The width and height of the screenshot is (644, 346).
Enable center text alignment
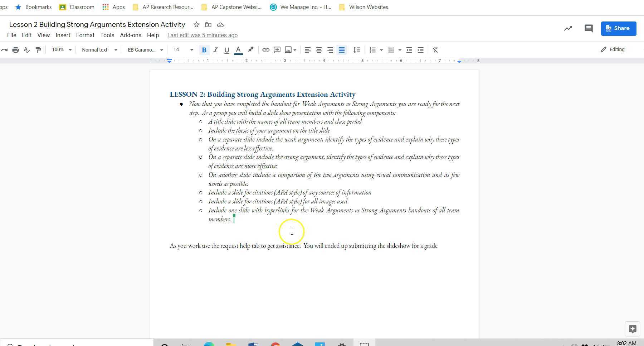tap(319, 50)
